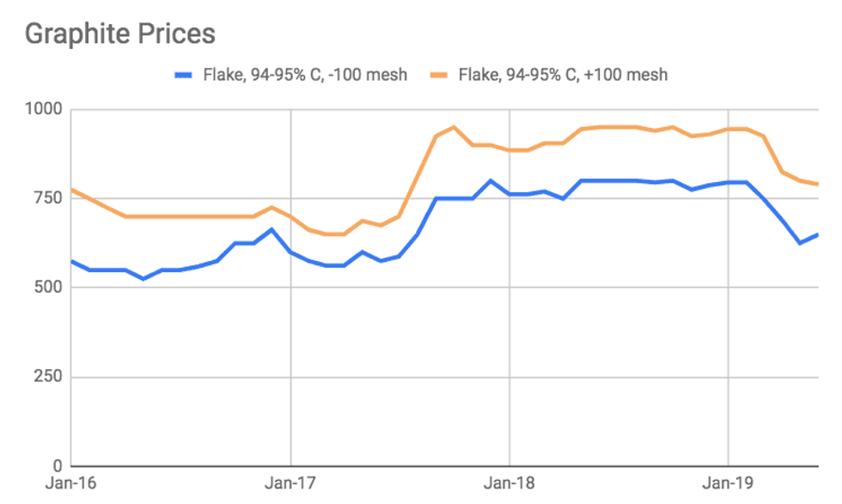The height and width of the screenshot is (504, 842).
Task: Click the 750 y-axis label
Action: pyautogui.click(x=47, y=198)
